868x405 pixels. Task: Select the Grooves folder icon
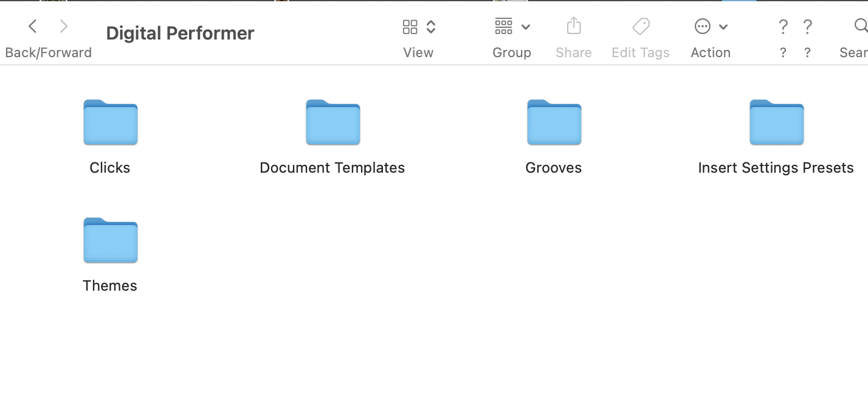[554, 122]
